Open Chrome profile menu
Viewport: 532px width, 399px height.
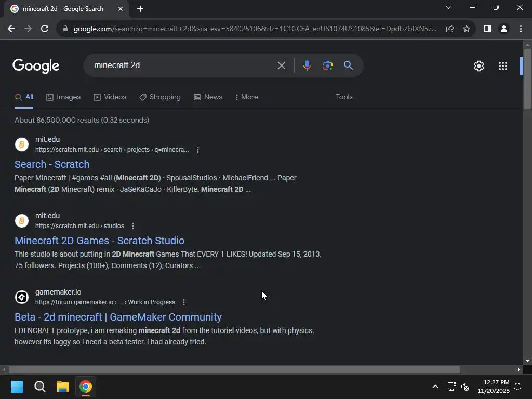504,29
